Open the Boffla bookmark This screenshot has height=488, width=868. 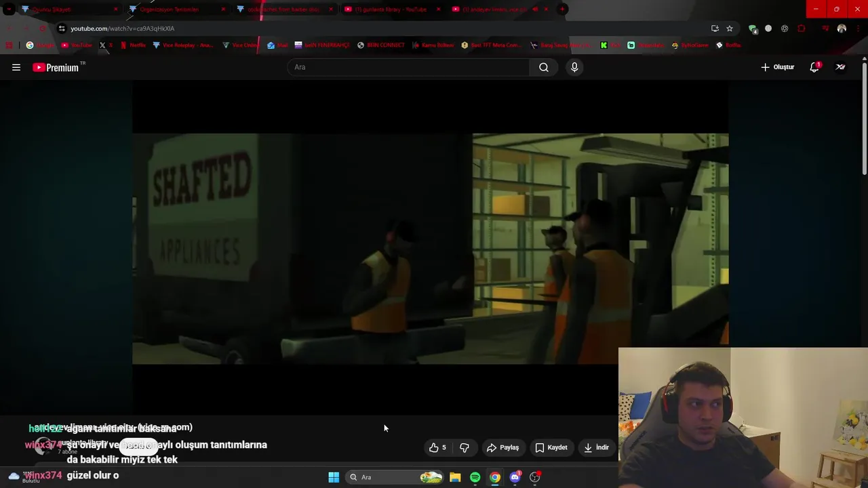728,45
